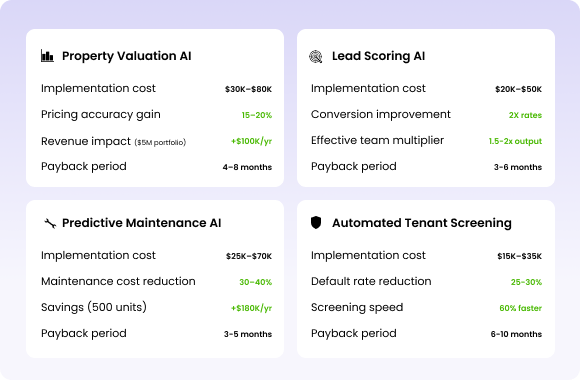Viewport: 580px width, 380px height.
Task: Click the Screening speed label
Action: (x=357, y=307)
